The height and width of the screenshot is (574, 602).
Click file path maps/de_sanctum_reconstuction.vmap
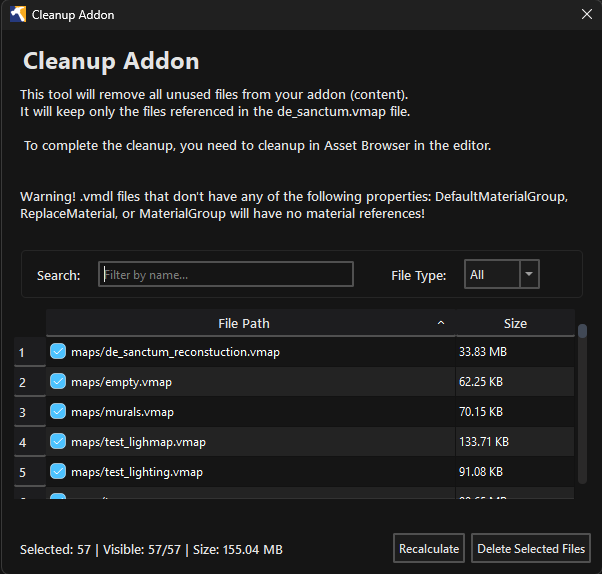pos(175,352)
